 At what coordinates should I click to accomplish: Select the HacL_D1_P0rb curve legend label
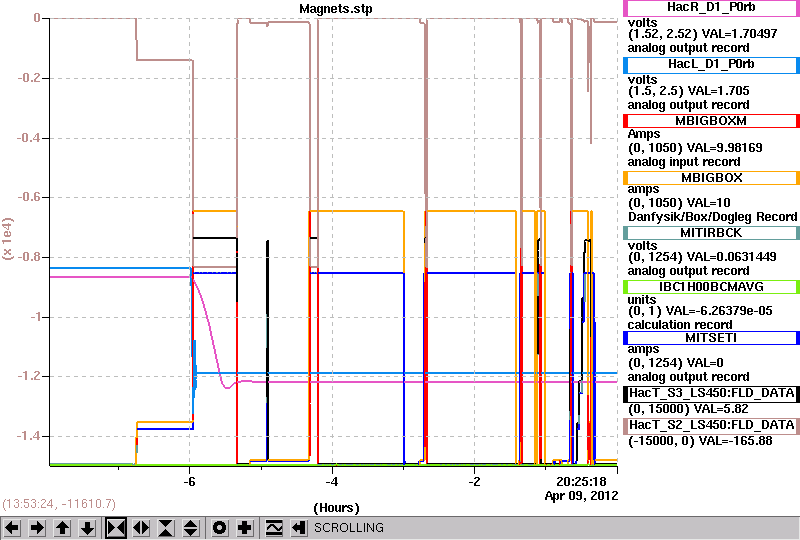click(x=711, y=65)
